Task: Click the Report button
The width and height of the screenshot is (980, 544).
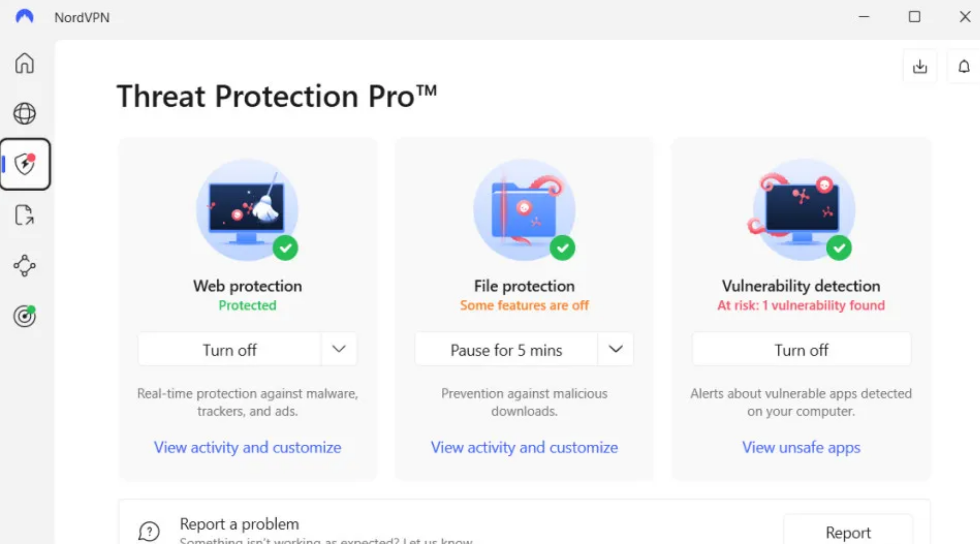Action: click(848, 532)
